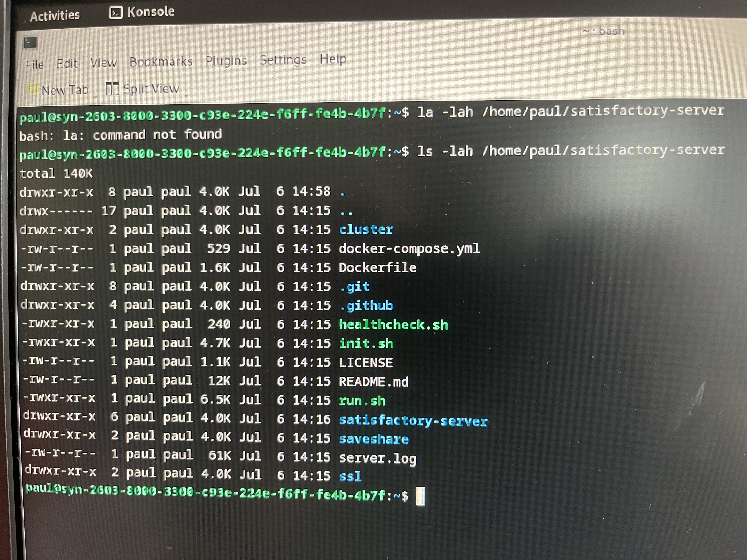Click the 'la -lah' mistyped command
Image resolution: width=747 pixels, height=560 pixels.
click(445, 112)
